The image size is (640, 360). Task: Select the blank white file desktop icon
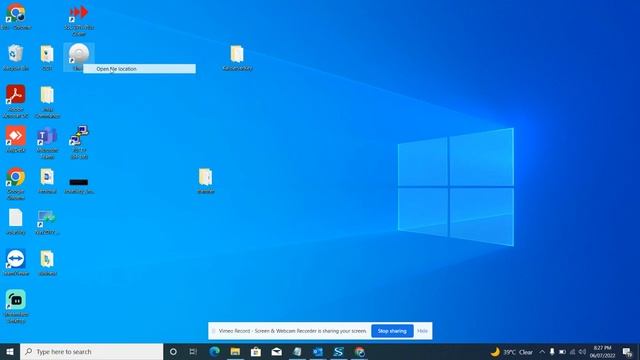click(16, 222)
